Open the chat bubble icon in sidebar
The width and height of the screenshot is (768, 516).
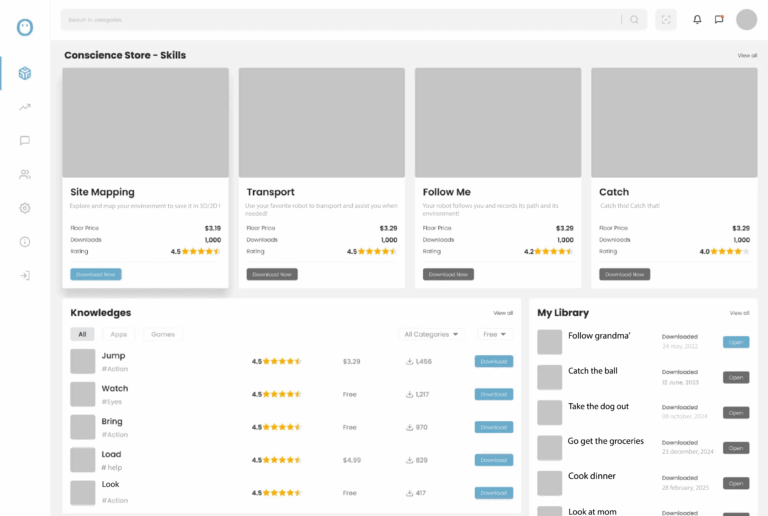coord(25,141)
